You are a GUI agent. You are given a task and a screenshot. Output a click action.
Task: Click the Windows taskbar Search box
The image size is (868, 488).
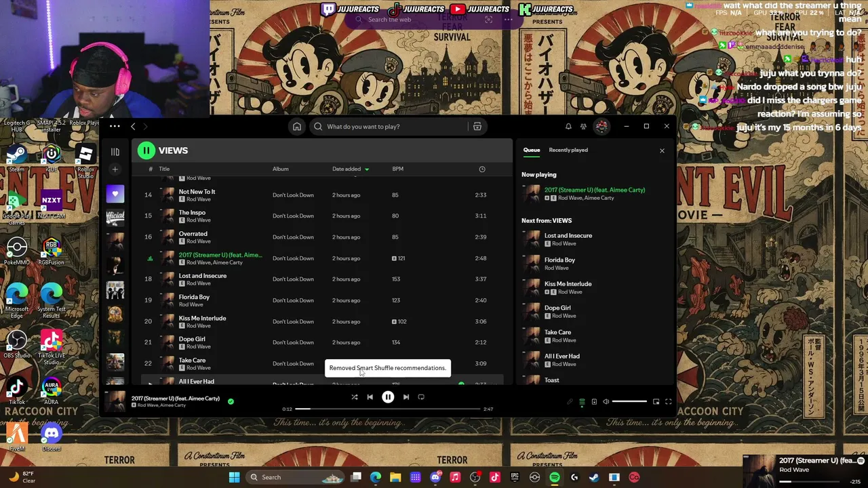pyautogui.click(x=295, y=477)
